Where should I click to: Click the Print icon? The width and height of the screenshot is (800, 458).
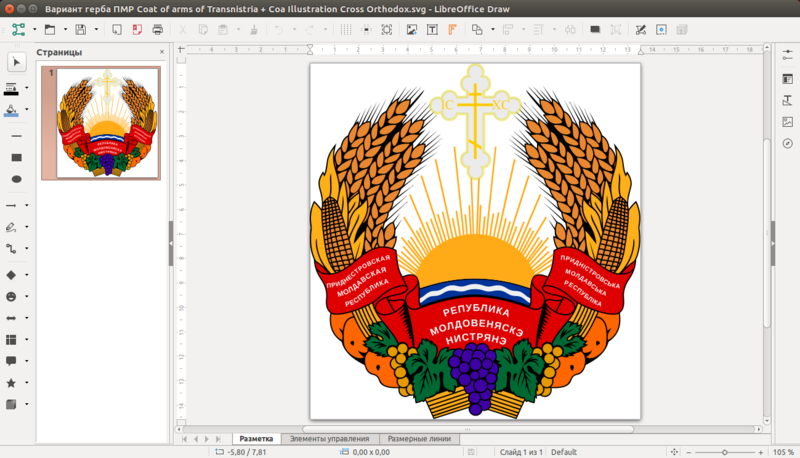tap(158, 30)
